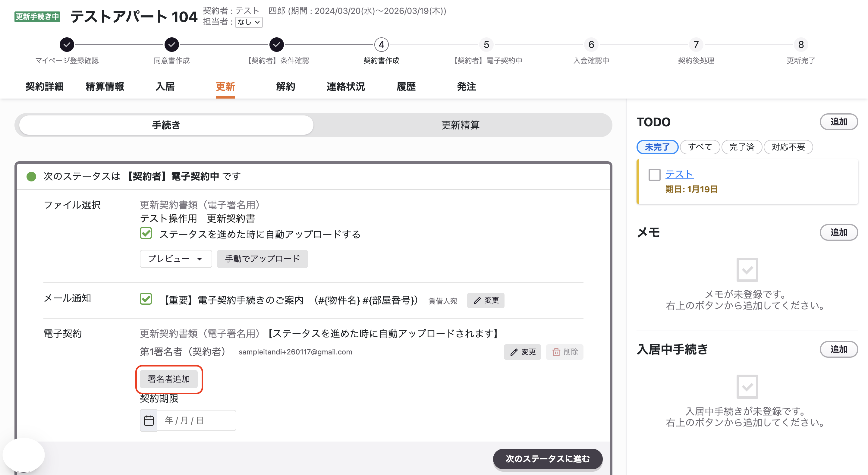Select the 完了済 TODO filter

click(741, 147)
